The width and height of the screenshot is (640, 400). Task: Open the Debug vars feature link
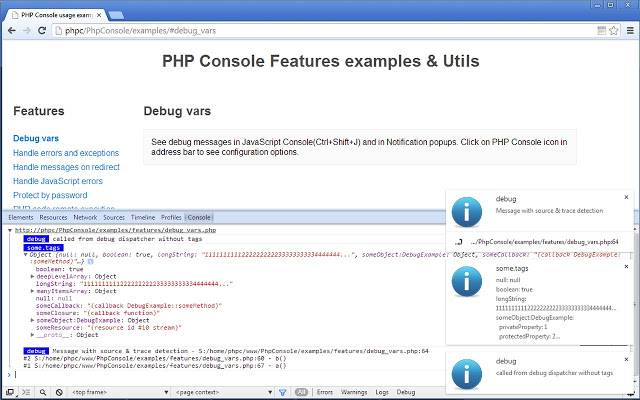(x=36, y=138)
